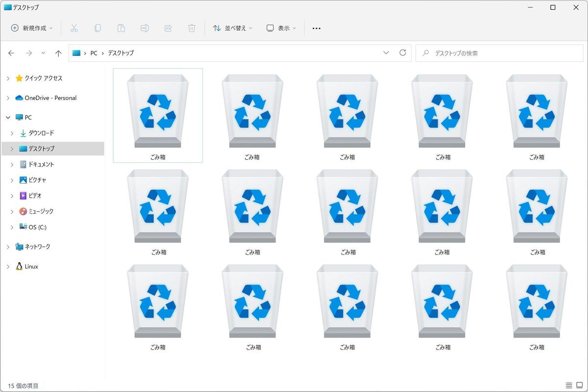Open the chevron after PC in the address bar

tap(103, 53)
